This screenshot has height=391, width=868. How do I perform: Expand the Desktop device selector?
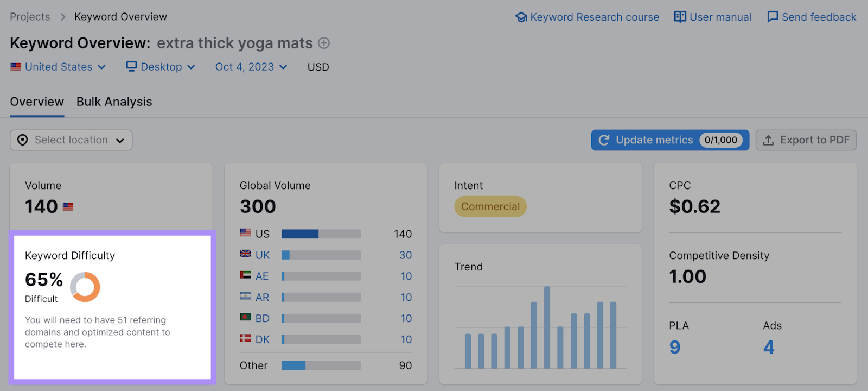point(161,67)
